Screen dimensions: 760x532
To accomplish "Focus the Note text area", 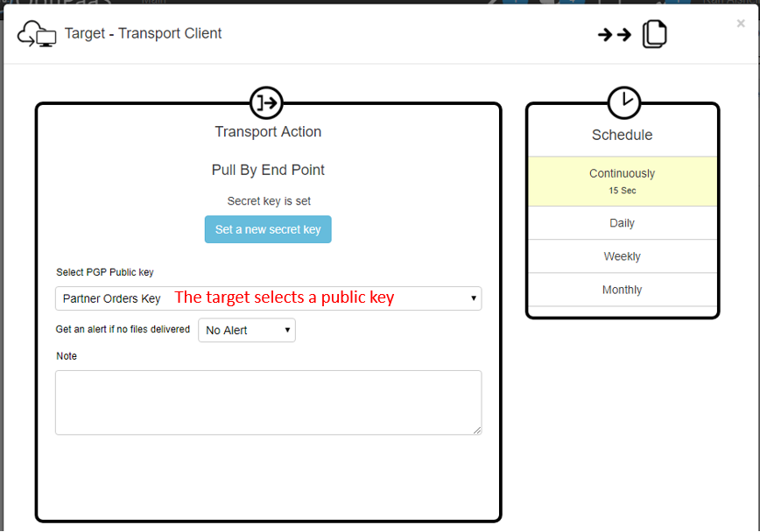I will (x=268, y=402).
